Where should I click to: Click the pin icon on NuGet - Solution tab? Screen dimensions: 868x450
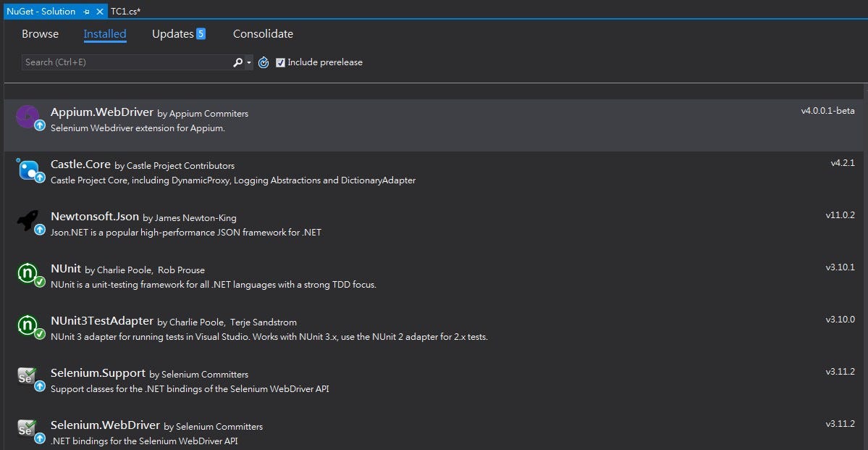point(88,11)
